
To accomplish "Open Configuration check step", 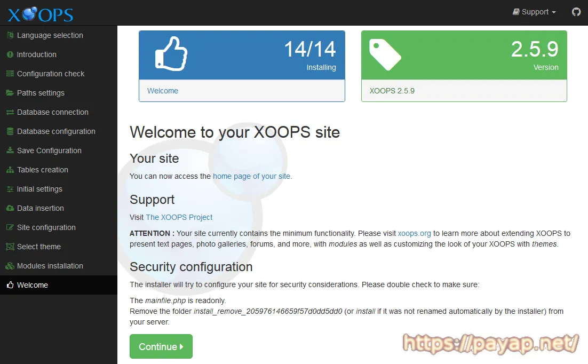I will [x=59, y=74].
